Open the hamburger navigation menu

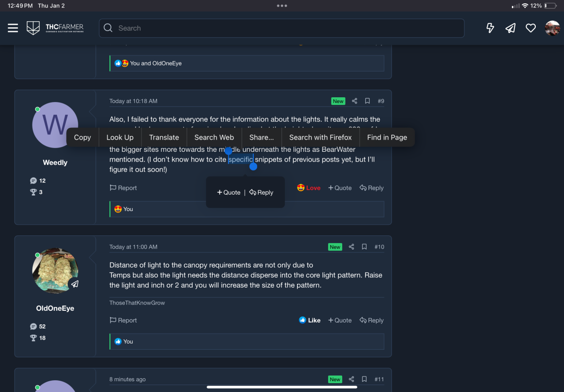[x=13, y=28]
